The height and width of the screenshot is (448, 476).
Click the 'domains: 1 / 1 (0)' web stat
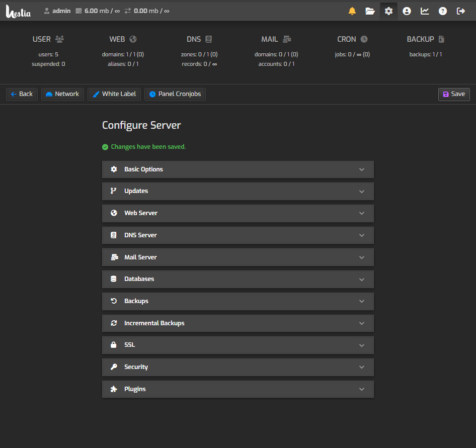click(x=123, y=55)
